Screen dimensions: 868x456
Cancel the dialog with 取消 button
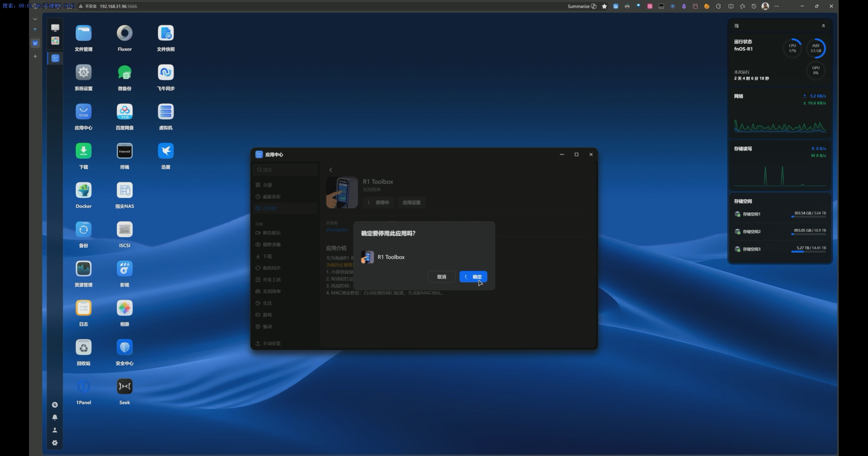pos(441,277)
